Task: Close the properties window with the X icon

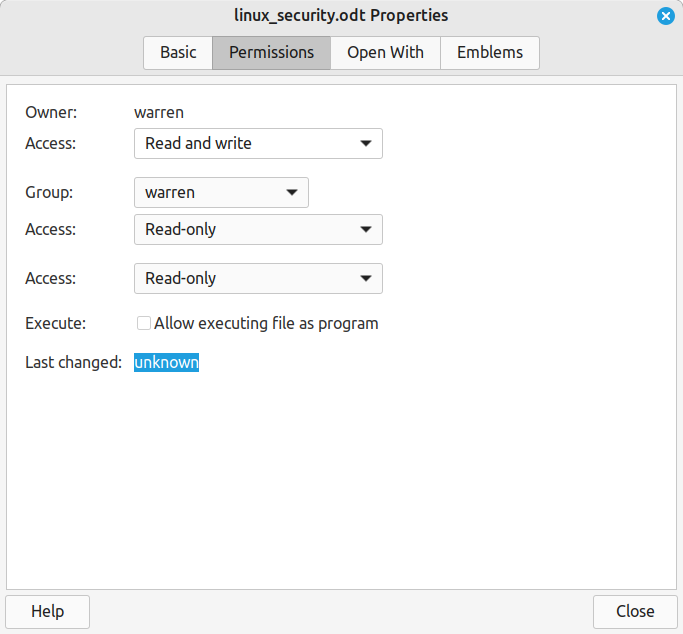Action: (x=665, y=16)
